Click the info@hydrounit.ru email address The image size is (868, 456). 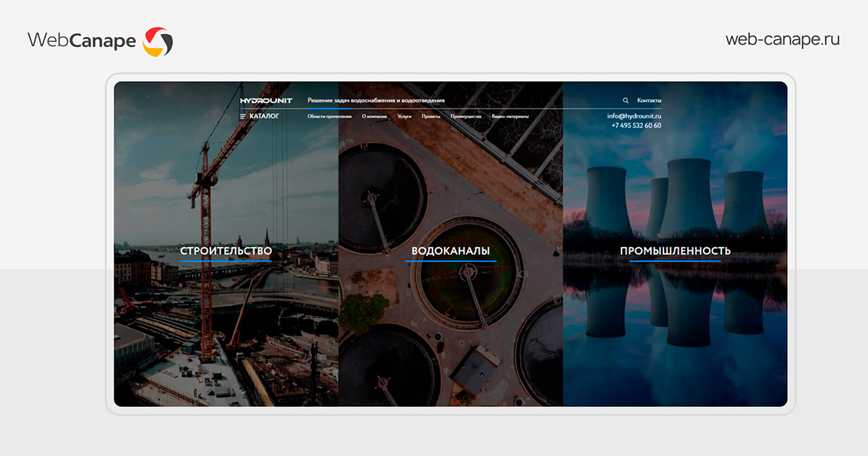634,116
